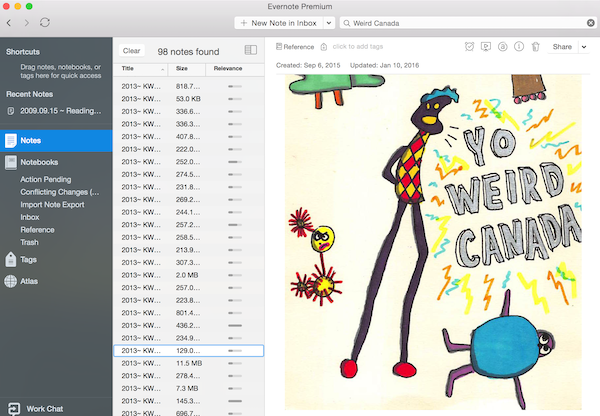Open the Conflicting Changes notebook
The width and height of the screenshot is (600, 416).
pos(59,192)
